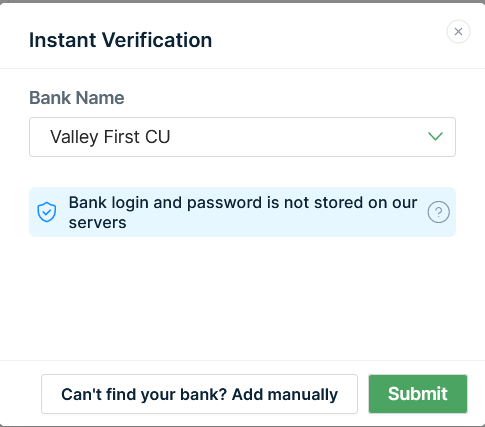Image resolution: width=485 pixels, height=427 pixels.
Task: Open the Valley First CU dropdown
Action: coord(242,137)
